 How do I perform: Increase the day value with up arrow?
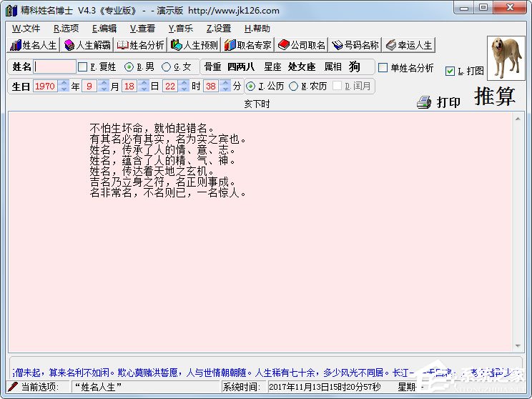(x=144, y=83)
